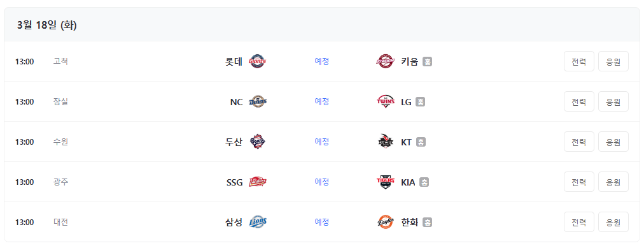Image resolution: width=644 pixels, height=248 pixels.
Task: Open 응원 for the NC vs LG game
Action: [x=613, y=101]
